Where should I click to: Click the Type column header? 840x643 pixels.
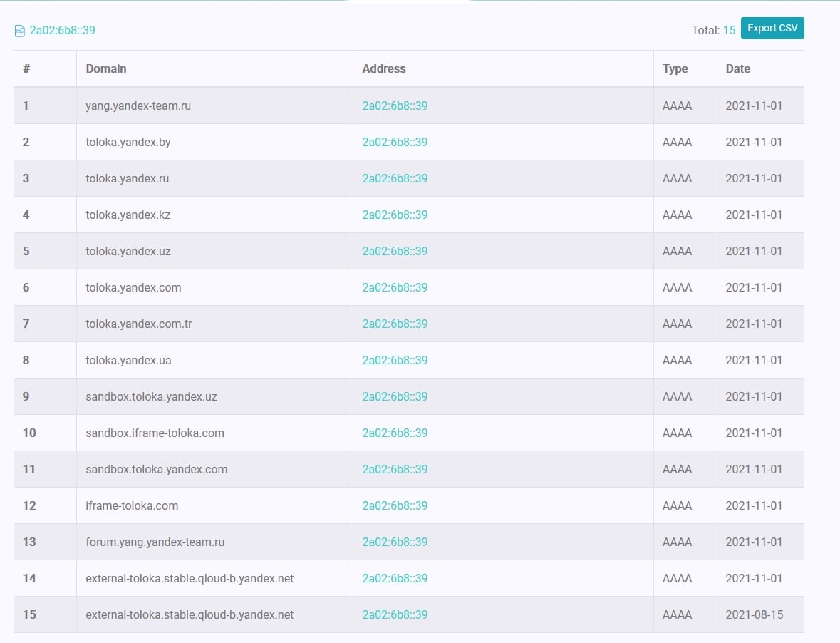675,68
